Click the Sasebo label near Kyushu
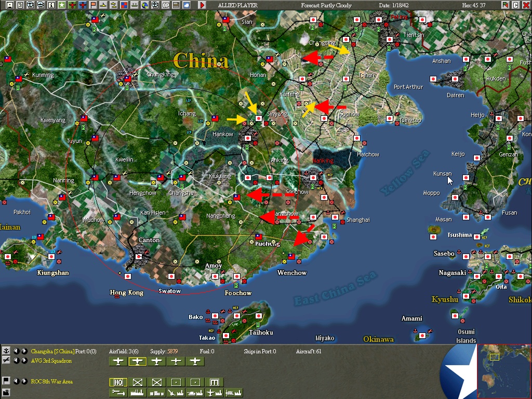Image resolution: width=532 pixels, height=399 pixels. [x=444, y=254]
